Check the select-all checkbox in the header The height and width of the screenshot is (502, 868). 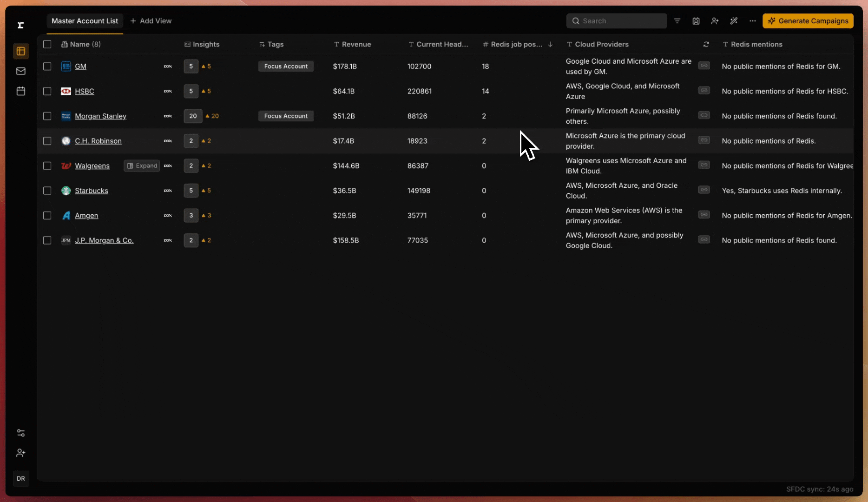click(x=47, y=44)
